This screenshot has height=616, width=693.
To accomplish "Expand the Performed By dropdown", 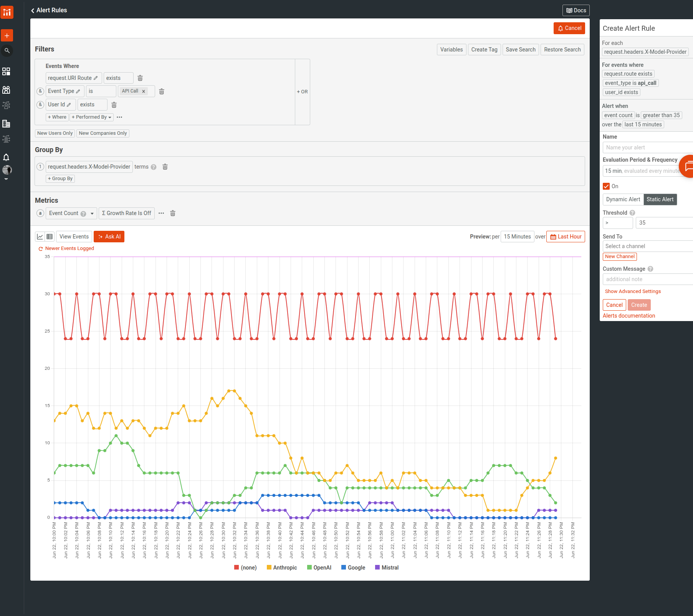I will [91, 117].
